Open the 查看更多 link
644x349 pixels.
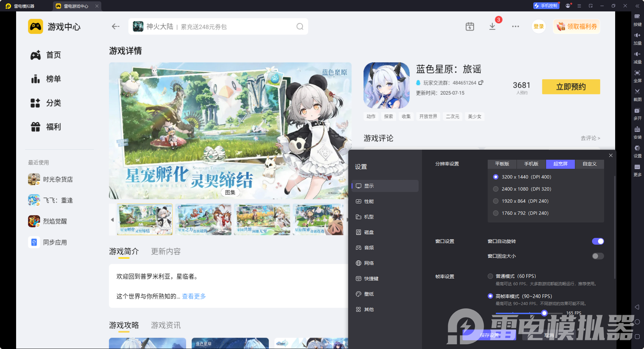(x=193, y=296)
